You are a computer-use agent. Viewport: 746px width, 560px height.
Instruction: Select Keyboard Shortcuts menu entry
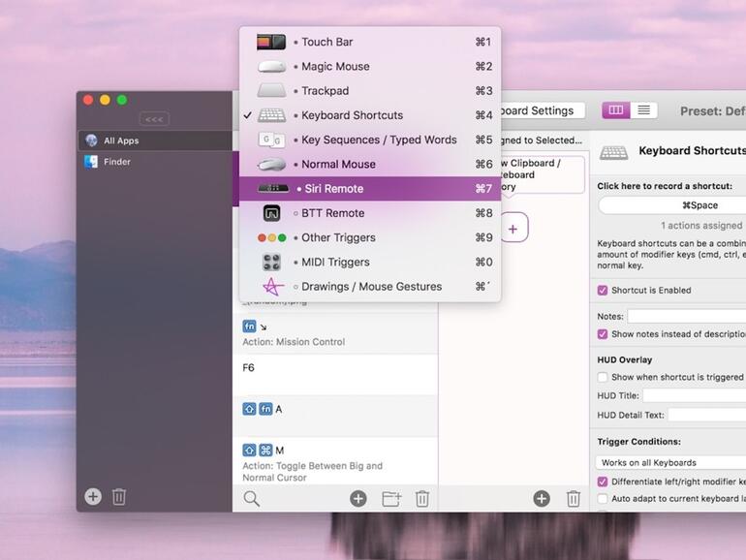[370, 115]
